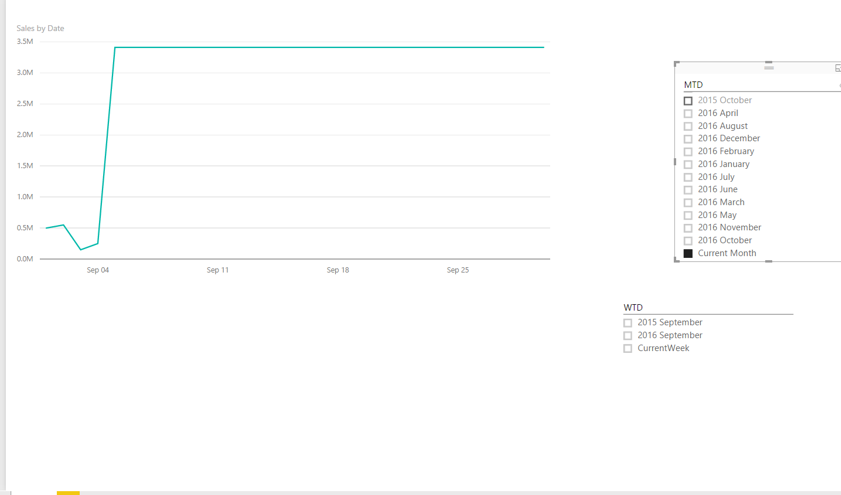Click the 1.0M y-axis label
841x495 pixels.
pos(25,196)
